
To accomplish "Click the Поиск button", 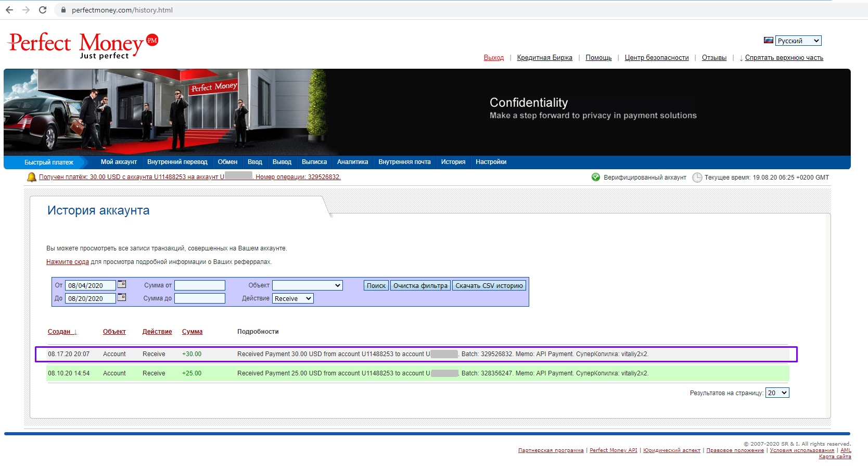I will click(x=376, y=285).
